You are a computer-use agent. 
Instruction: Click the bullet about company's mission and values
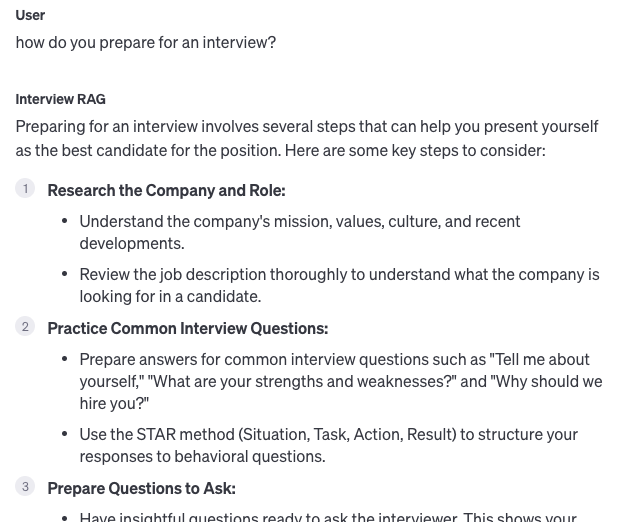click(x=300, y=231)
